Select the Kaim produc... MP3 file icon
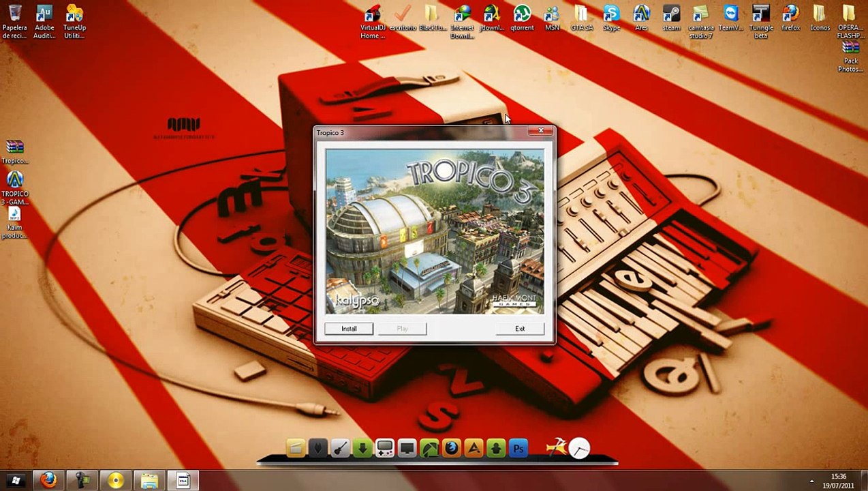 pyautogui.click(x=14, y=223)
